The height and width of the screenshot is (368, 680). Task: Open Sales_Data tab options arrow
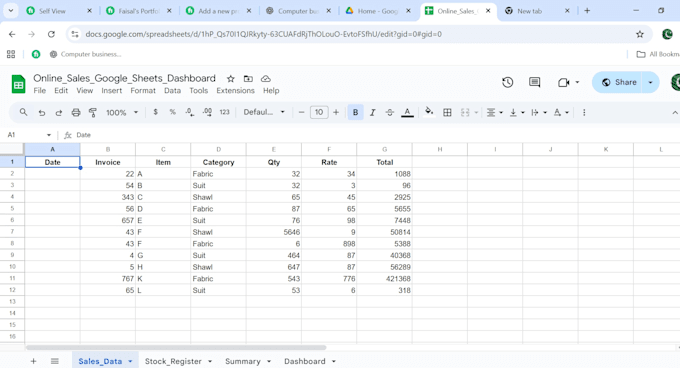click(130, 361)
